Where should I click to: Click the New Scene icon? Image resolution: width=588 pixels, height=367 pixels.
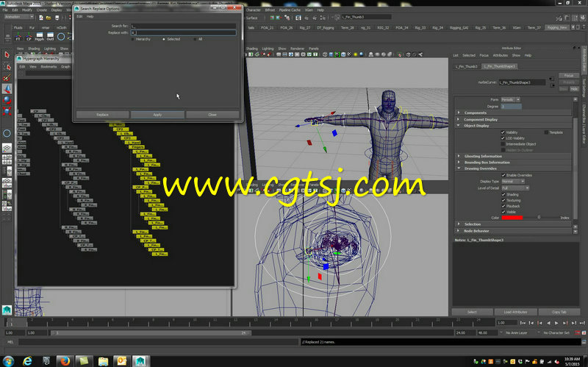click(41, 18)
